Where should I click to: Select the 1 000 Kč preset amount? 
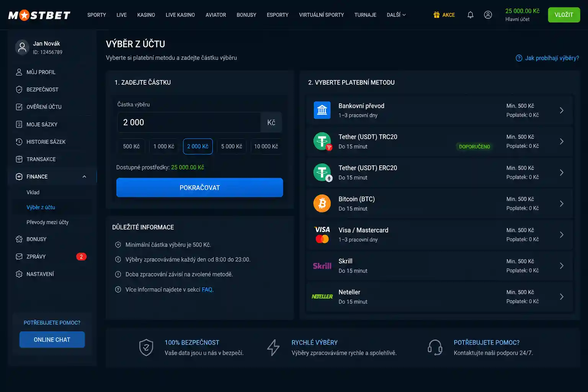pyautogui.click(x=164, y=146)
